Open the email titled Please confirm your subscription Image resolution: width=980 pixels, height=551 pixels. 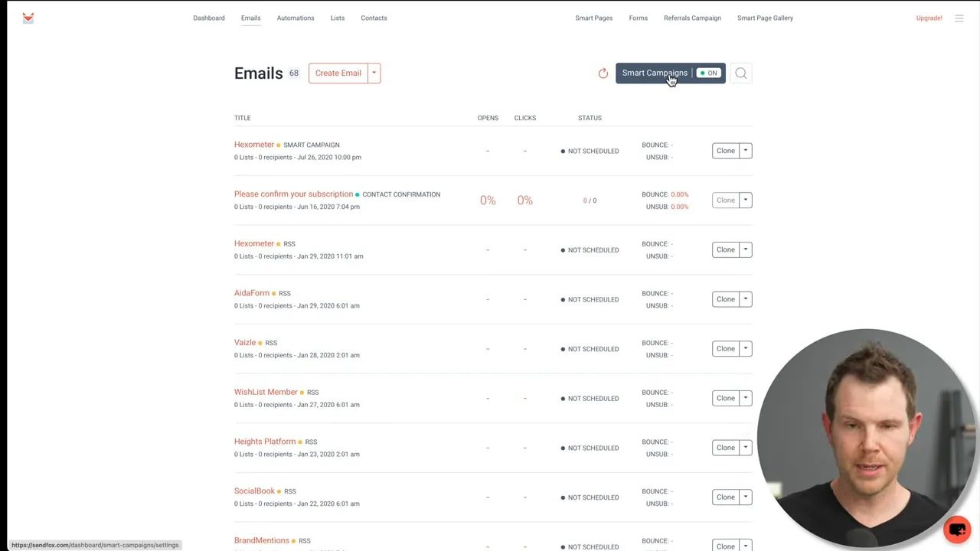pos(293,194)
